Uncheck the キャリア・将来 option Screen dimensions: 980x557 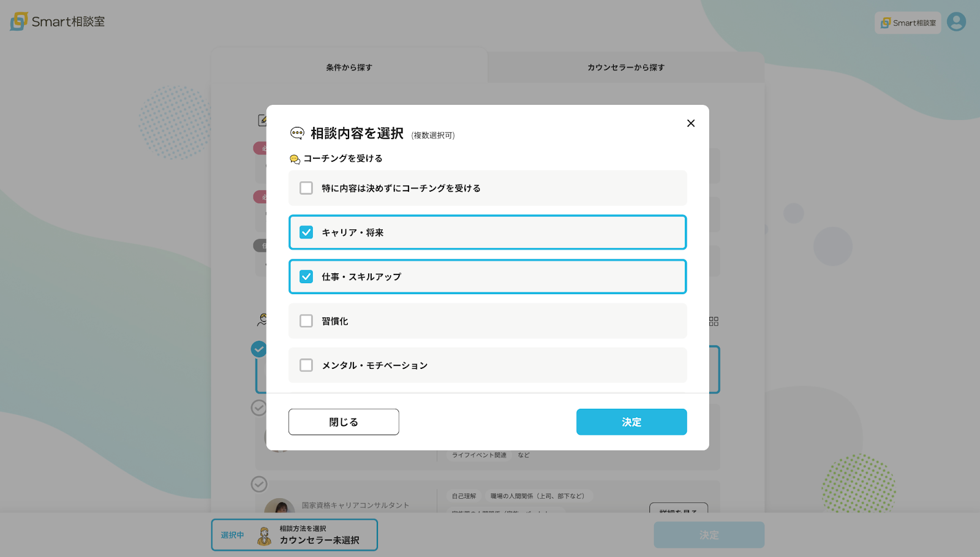[x=306, y=232]
